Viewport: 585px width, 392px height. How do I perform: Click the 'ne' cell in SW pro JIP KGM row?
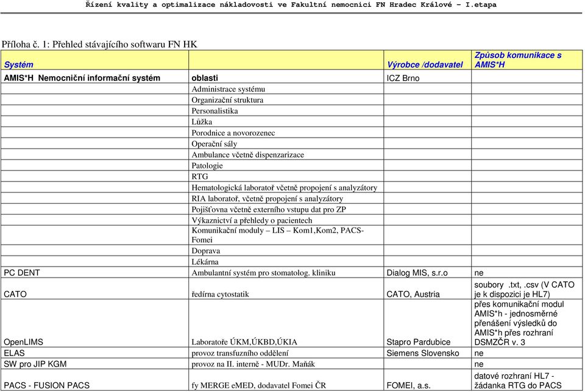coord(526,363)
